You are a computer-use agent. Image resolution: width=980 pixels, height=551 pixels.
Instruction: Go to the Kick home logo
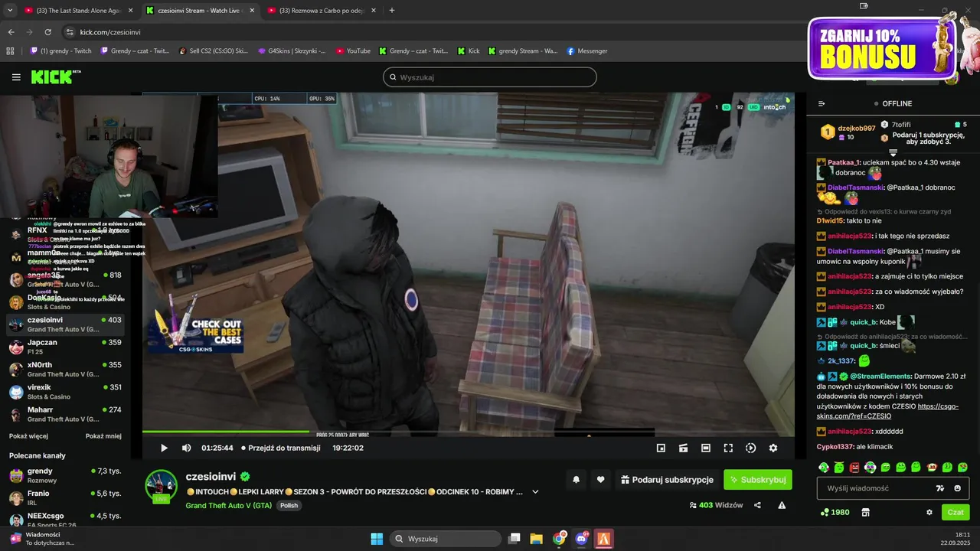(x=55, y=77)
